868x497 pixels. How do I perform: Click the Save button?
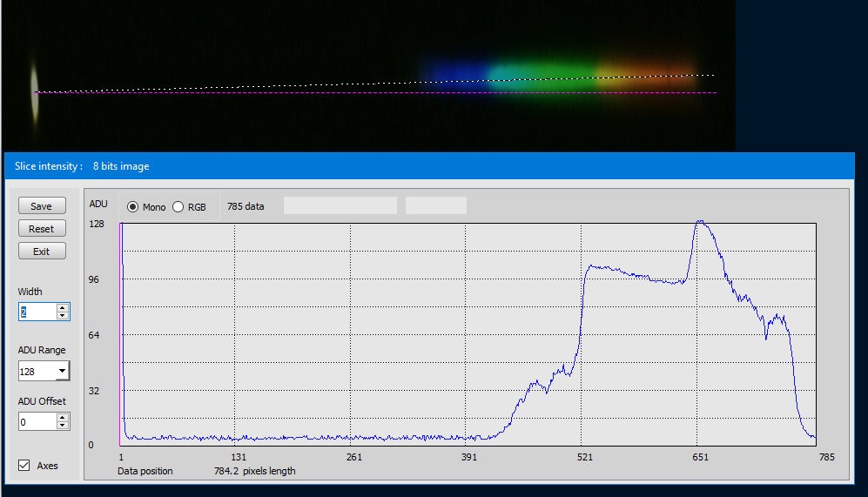(x=42, y=206)
